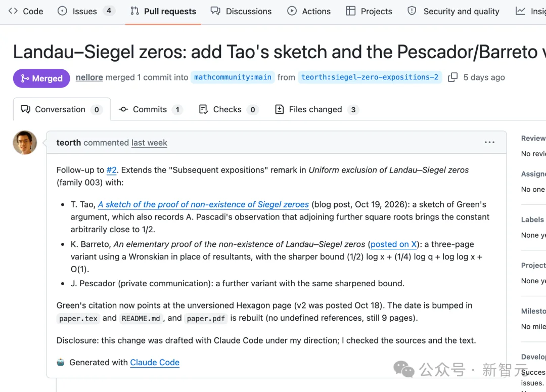This screenshot has width=546, height=392.
Task: Open the comment three-dot options menu
Action: tap(489, 142)
